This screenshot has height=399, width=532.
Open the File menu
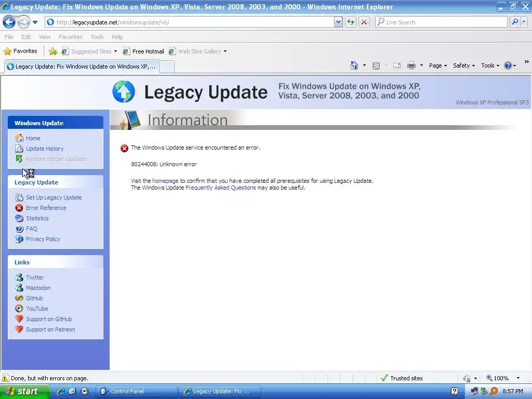(x=9, y=37)
